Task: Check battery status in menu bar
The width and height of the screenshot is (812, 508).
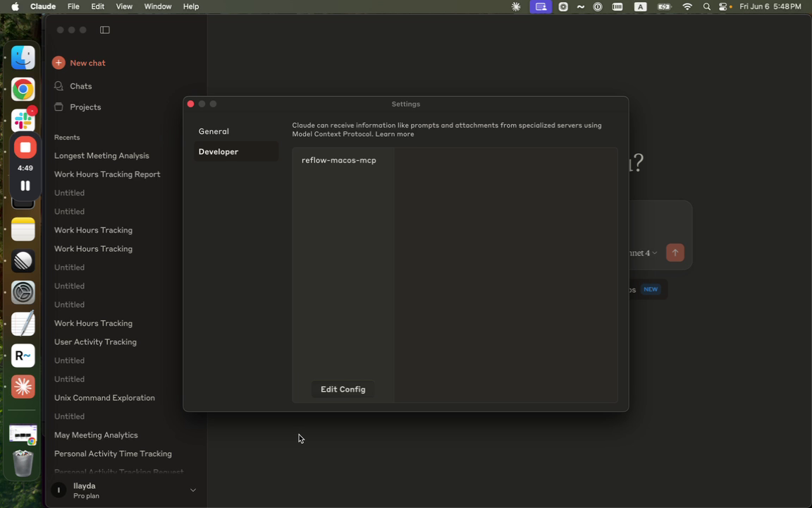Action: point(664,7)
